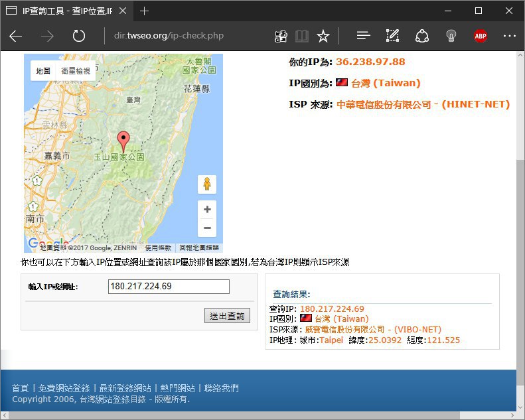Open the browser More actions ellipsis menu
The image size is (525, 420).
pos(509,36)
